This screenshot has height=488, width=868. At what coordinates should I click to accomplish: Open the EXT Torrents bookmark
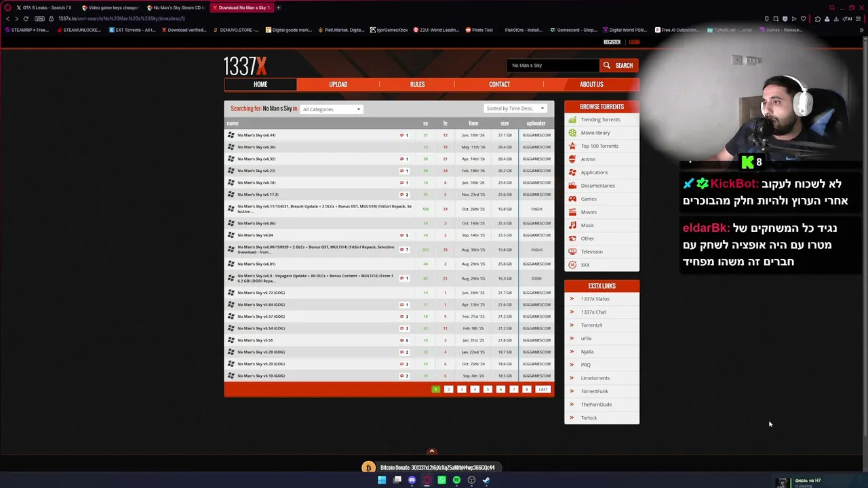133,30
